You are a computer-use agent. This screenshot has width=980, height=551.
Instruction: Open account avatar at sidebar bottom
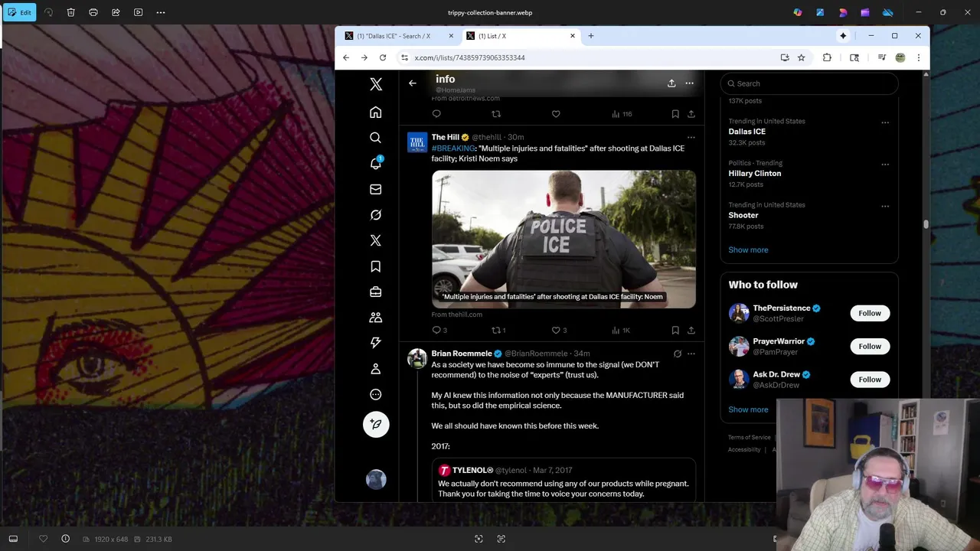click(376, 480)
